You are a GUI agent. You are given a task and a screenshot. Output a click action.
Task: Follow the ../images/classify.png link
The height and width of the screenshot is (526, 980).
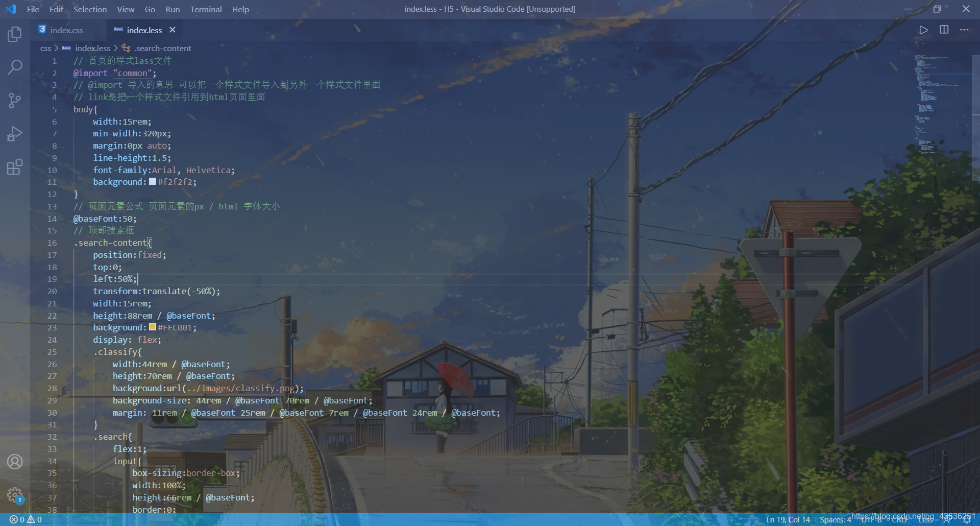click(x=240, y=388)
